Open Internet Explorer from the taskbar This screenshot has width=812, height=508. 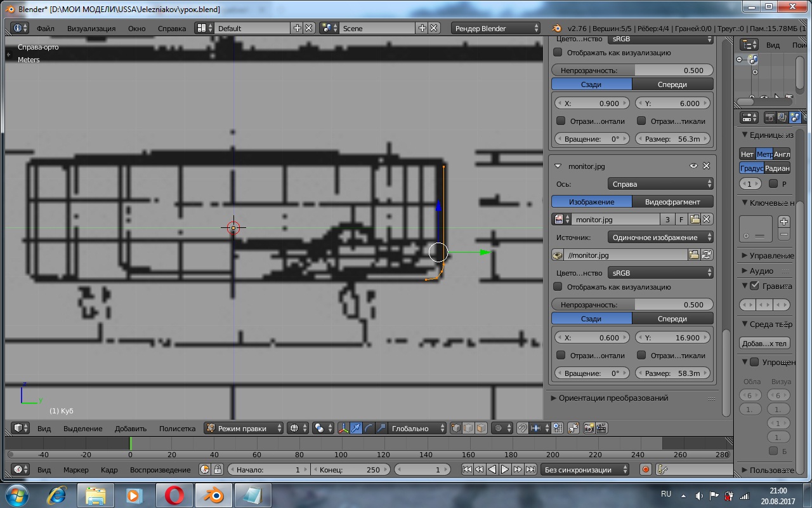[x=58, y=495]
